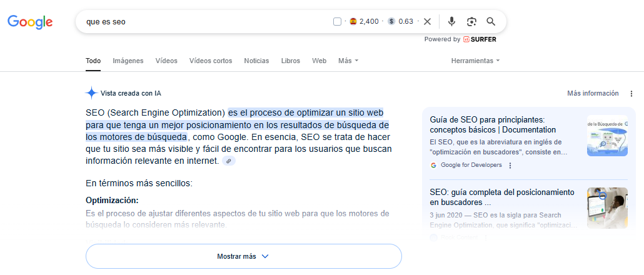Image resolution: width=644 pixels, height=275 pixels.
Task: Toggle the Surfer keyword checkbox in search bar
Action: [x=337, y=22]
